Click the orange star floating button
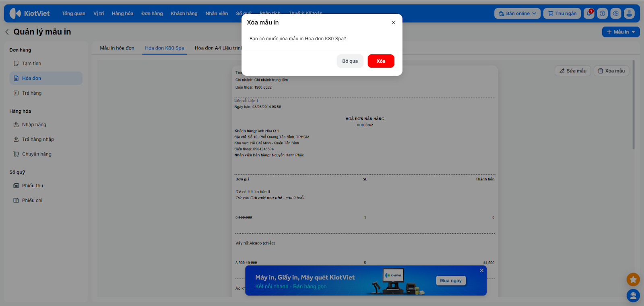 click(x=633, y=279)
